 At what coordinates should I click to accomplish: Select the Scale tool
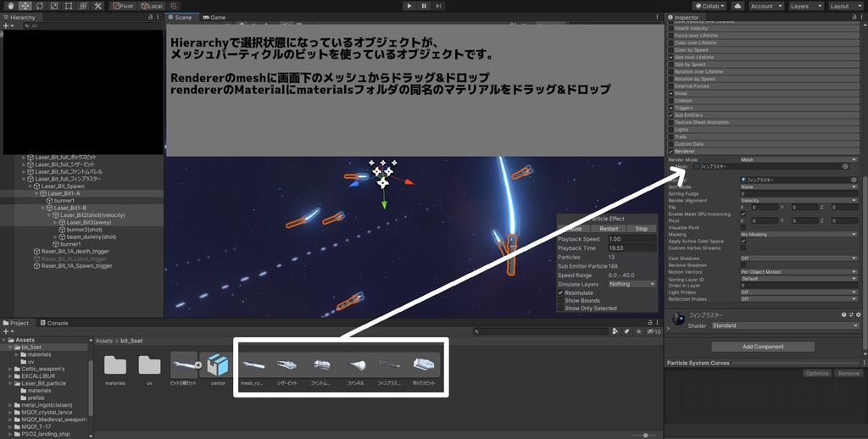point(54,6)
